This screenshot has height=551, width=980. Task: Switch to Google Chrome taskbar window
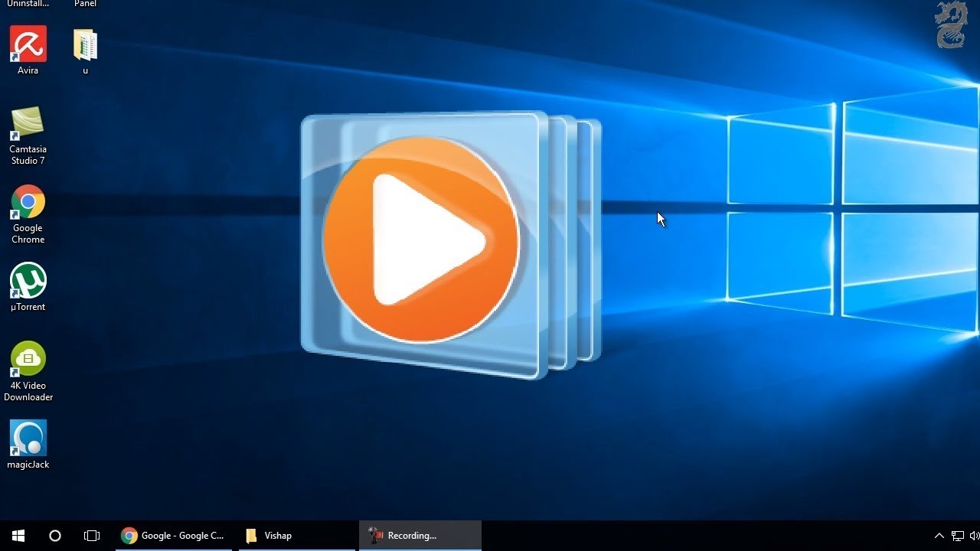[x=173, y=536]
